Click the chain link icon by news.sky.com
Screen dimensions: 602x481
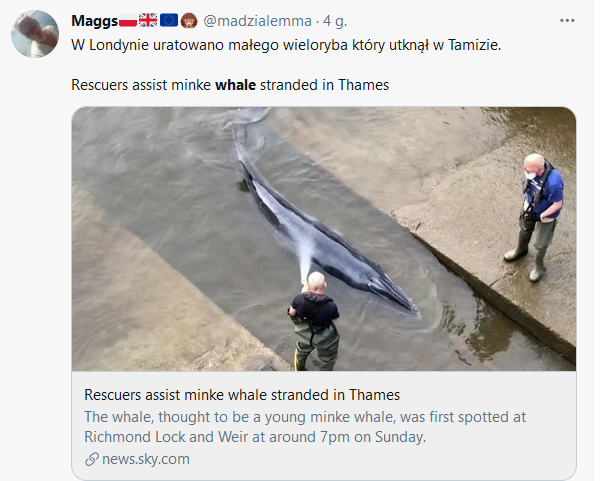[x=91, y=459]
